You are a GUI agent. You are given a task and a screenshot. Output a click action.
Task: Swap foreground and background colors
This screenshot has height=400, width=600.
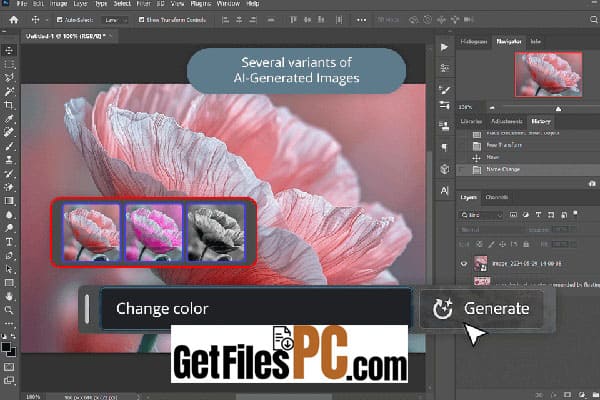tap(13, 336)
